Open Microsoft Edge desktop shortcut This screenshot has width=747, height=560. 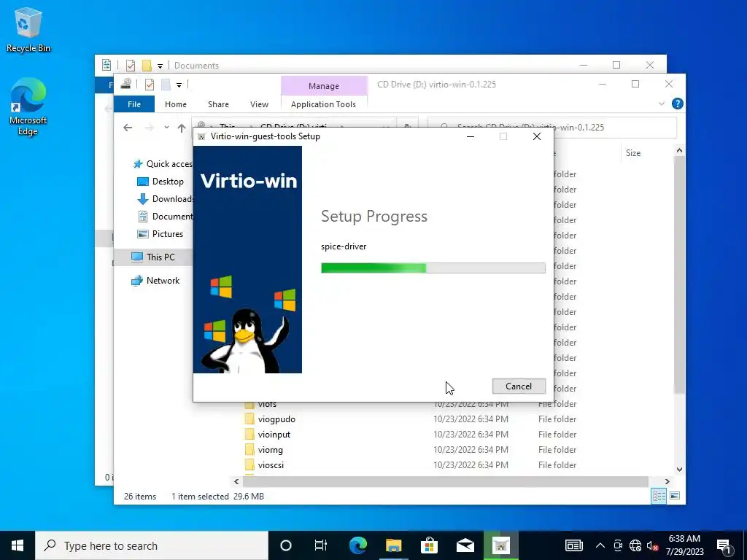28,107
